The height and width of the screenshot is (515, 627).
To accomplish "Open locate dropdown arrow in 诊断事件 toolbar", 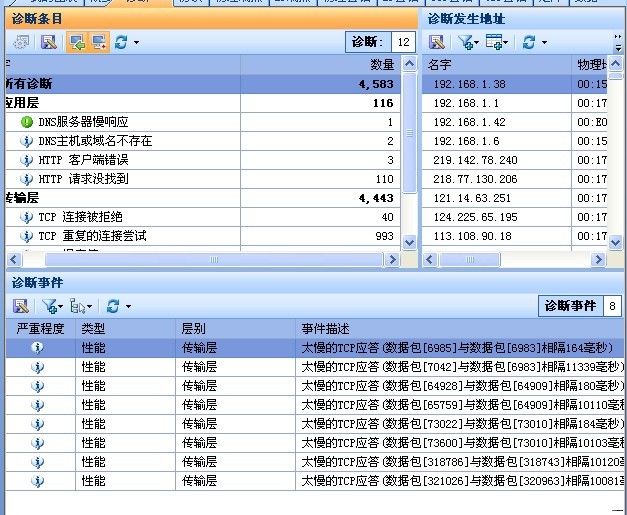I will pos(90,307).
